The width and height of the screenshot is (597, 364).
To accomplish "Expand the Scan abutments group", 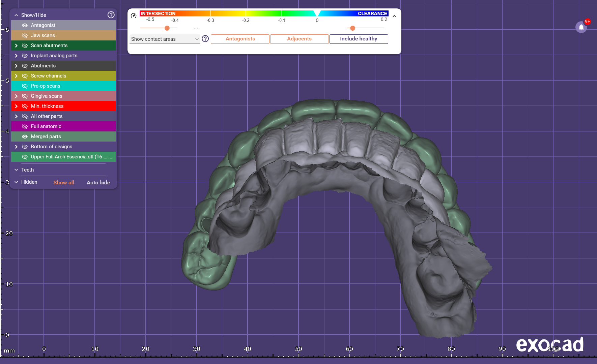I will 16,45.
